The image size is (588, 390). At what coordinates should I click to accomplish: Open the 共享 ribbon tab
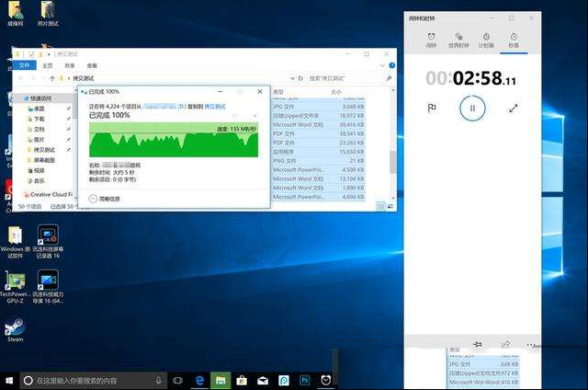coord(70,65)
